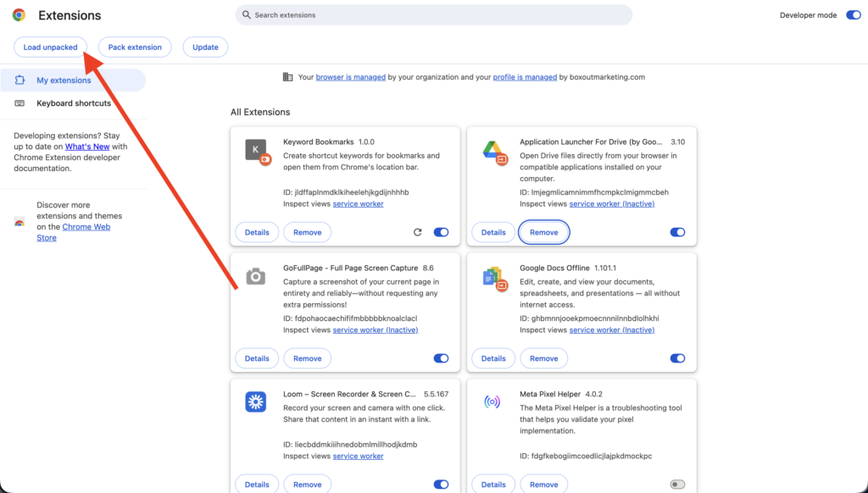Click the Application Launcher For Drive icon
The width and height of the screenshot is (868, 493).
coord(493,150)
